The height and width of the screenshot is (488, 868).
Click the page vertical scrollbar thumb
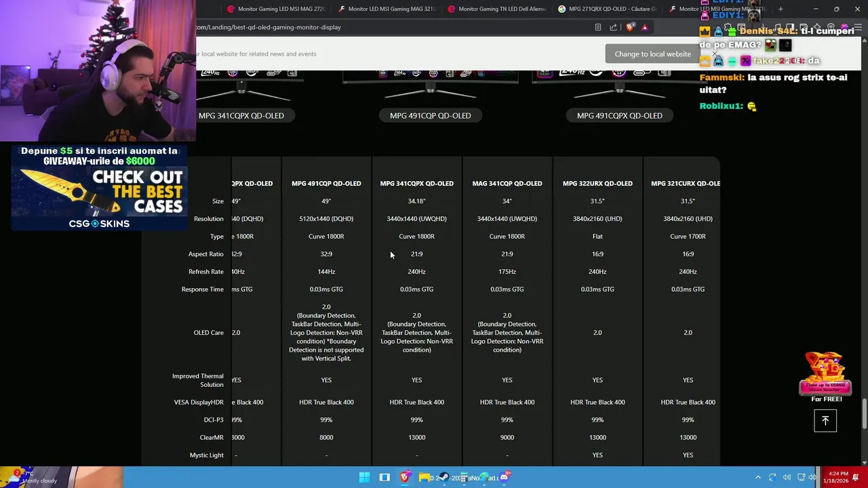pyautogui.click(x=864, y=414)
